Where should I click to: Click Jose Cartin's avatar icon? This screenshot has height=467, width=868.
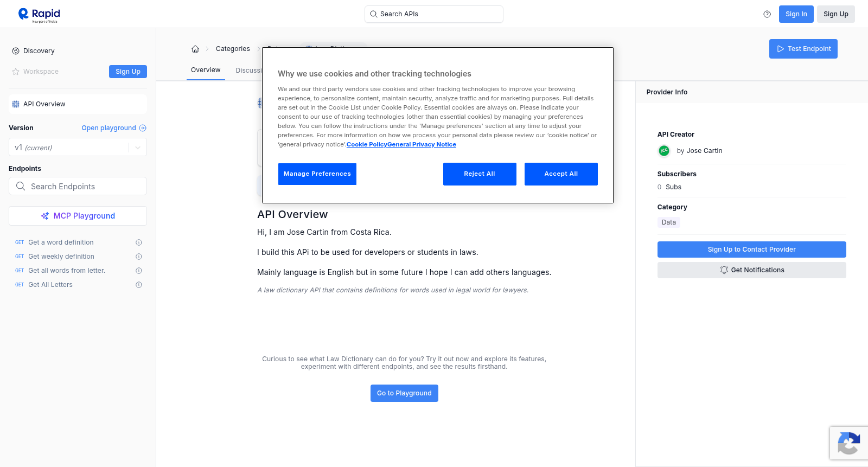pos(664,151)
